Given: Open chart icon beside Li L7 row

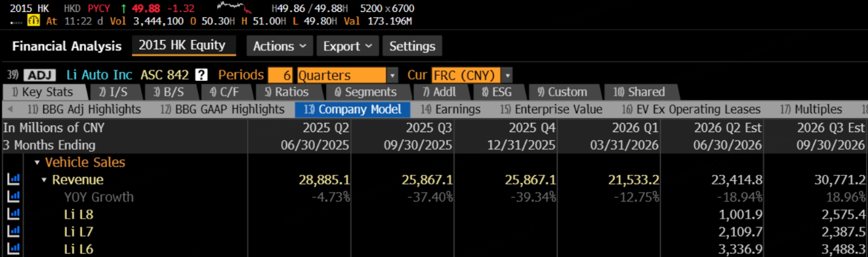Looking at the screenshot, I should 14,231.
